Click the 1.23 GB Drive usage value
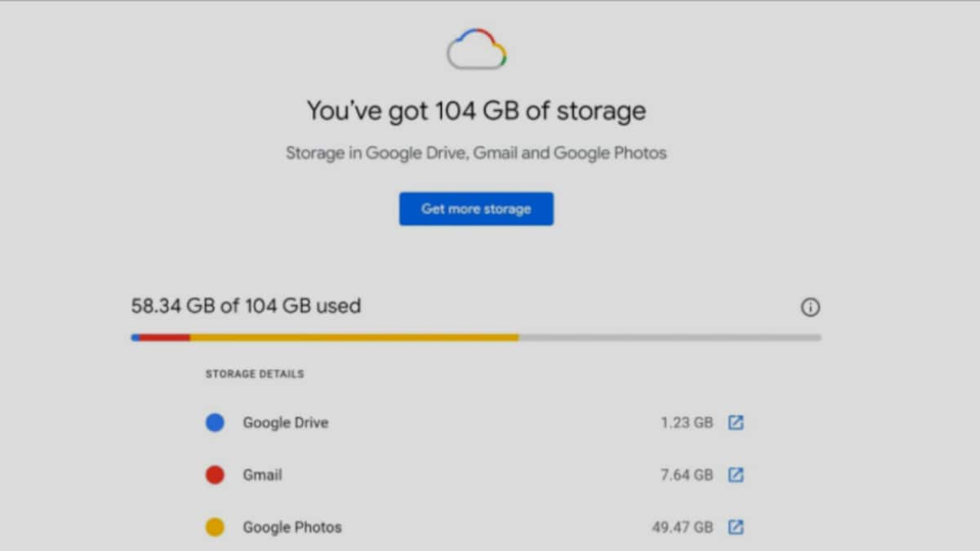The height and width of the screenshot is (551, 980). pyautogui.click(x=686, y=423)
